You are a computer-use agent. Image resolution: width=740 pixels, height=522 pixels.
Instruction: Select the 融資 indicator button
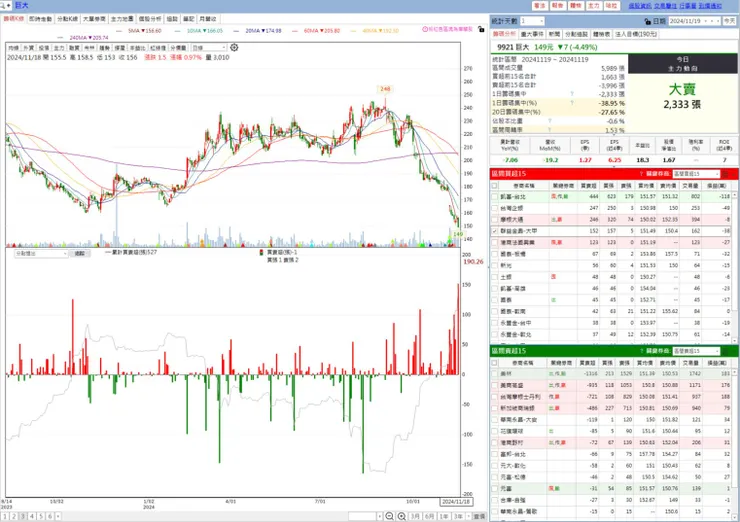click(74, 48)
